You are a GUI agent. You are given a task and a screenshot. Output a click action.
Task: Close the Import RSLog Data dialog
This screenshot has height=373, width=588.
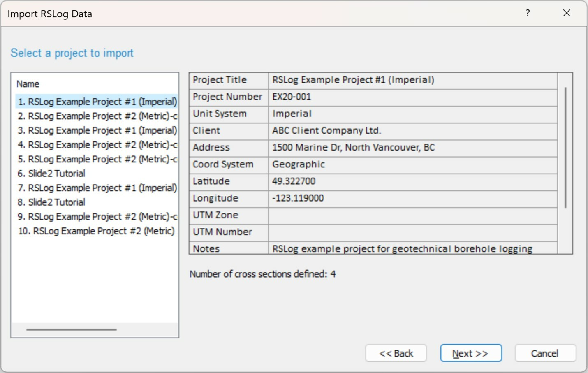click(567, 13)
